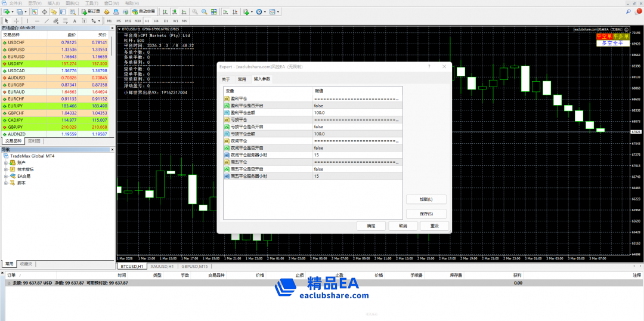Viewport: 644px width, 321px height.
Task: Expand the 账户 node in navigator
Action: click(x=6, y=162)
